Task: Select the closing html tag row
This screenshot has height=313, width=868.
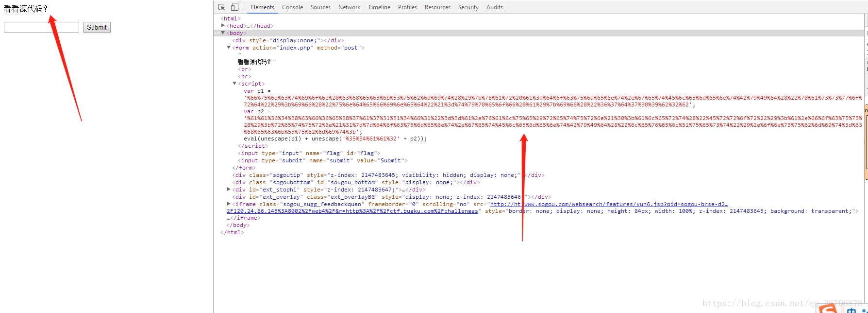Action: pos(232,232)
